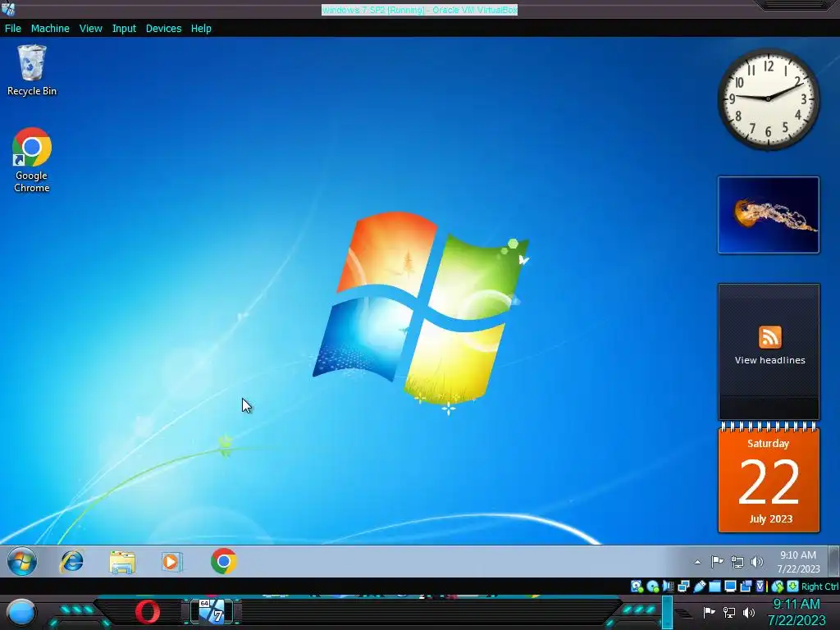Open Opera from the host taskbar

coord(148,612)
